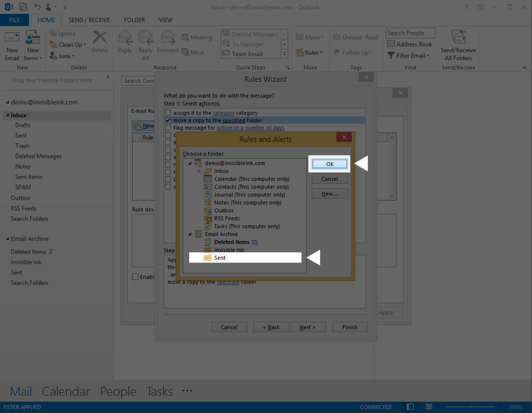The width and height of the screenshot is (532, 413).
Task: Switch to People view
Action: (x=118, y=391)
